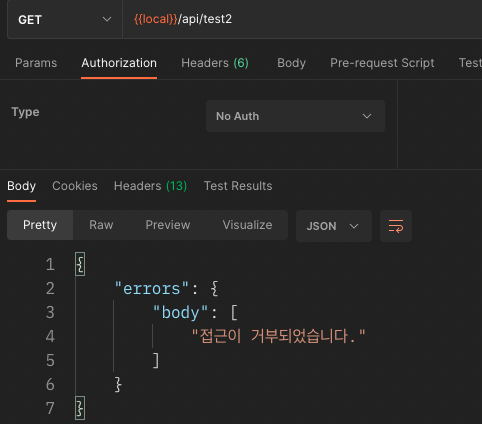This screenshot has height=424, width=482.
Task: Click the request URL field with {{local}}/api/test2
Action: pos(302,19)
